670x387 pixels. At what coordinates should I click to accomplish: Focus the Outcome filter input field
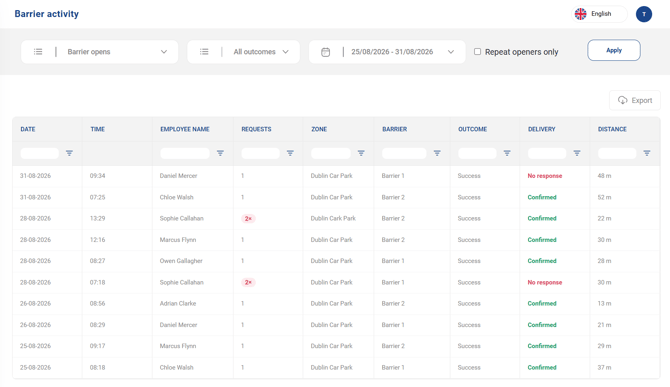[x=477, y=153]
